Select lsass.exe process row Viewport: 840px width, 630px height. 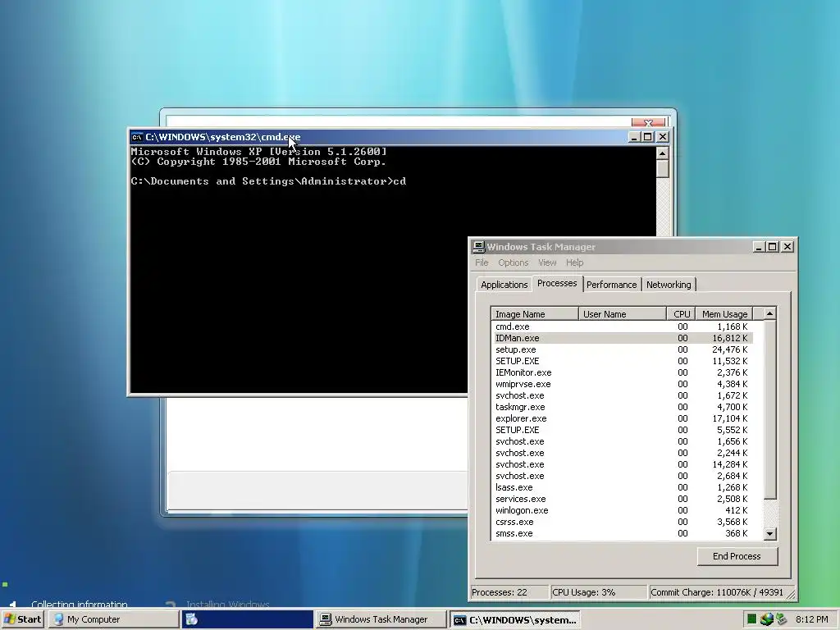[622, 488]
